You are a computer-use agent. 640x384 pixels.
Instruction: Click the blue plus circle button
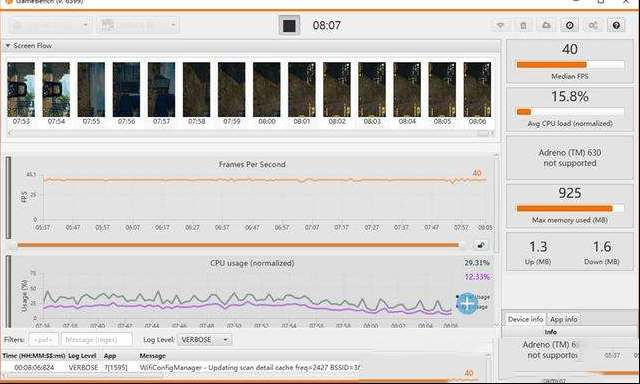(467, 303)
